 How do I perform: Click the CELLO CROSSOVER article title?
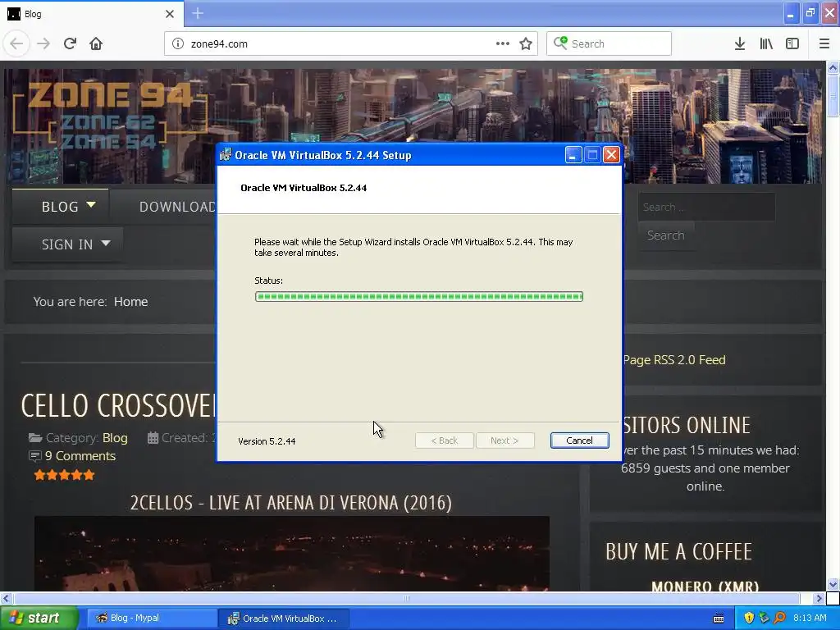(x=118, y=405)
